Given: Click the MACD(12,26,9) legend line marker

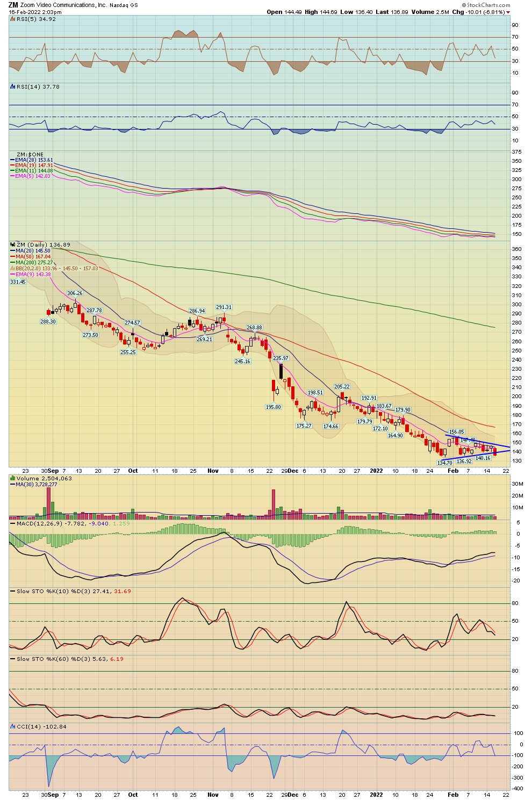Looking at the screenshot, I should (12, 523).
